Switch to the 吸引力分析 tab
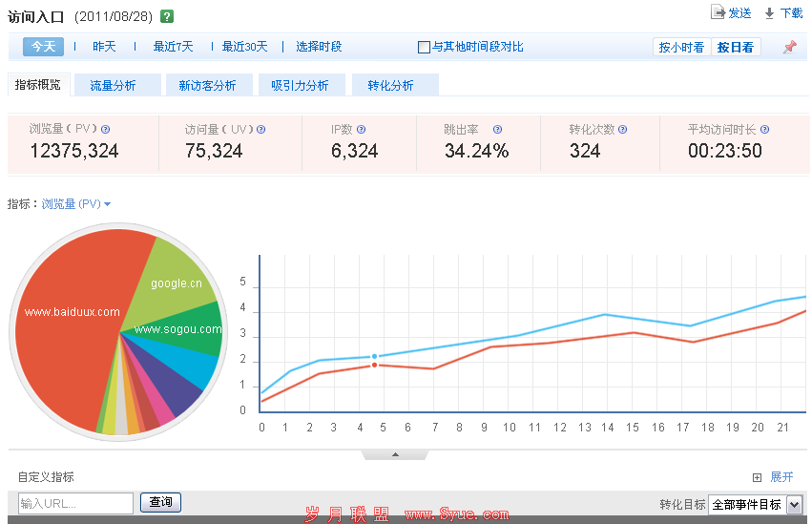The height and width of the screenshot is (524, 812). (302, 86)
